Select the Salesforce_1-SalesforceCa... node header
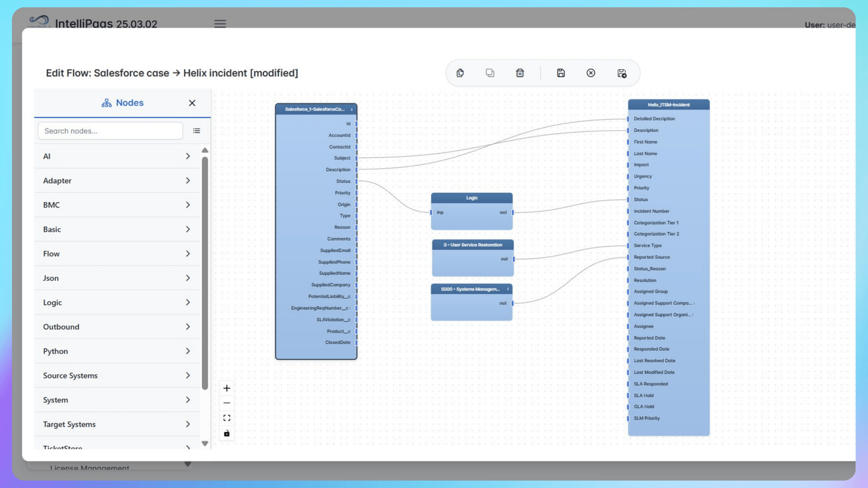868x488 pixels. click(316, 109)
